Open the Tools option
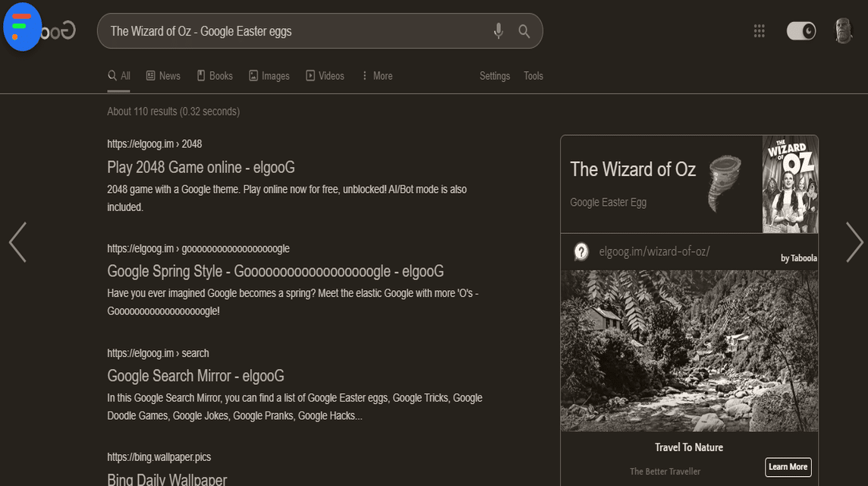Screen dimensions: 868x486 coord(533,76)
